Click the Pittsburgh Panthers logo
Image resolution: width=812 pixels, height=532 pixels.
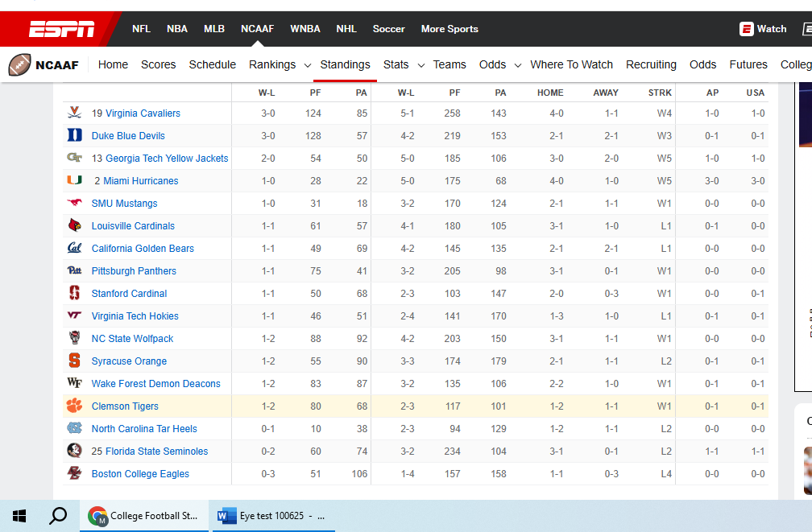tap(74, 271)
